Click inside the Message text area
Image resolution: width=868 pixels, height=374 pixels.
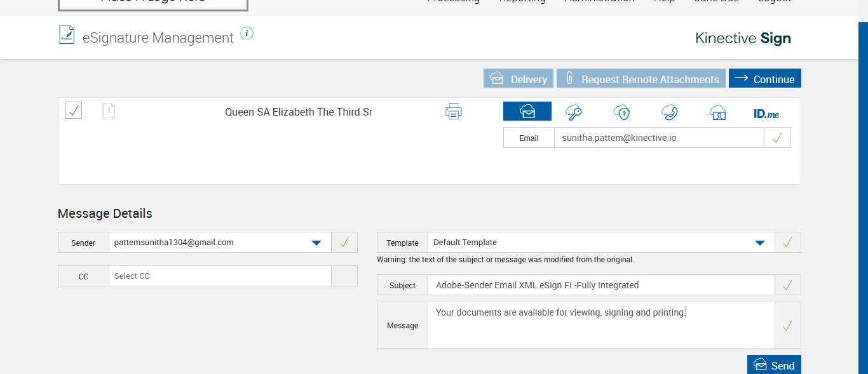(x=600, y=325)
